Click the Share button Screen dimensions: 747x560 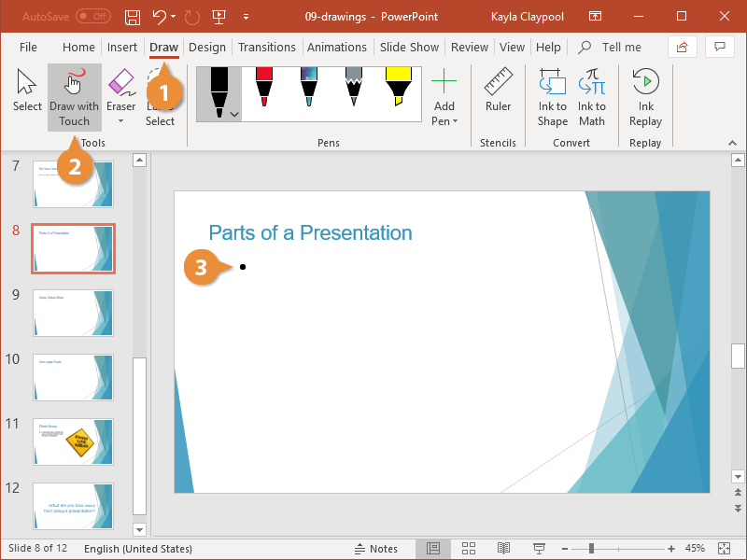click(x=683, y=48)
